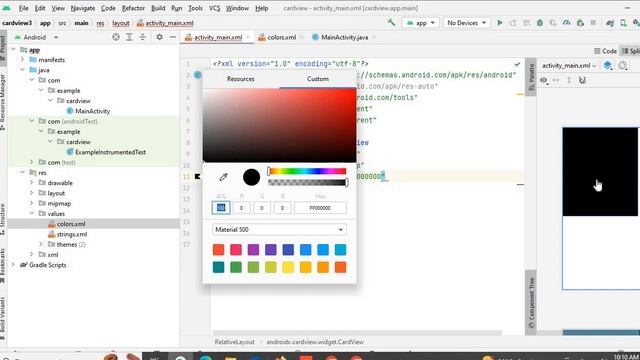This screenshot has width=640, height=360.
Task: Click the Expand All icon in Project panel
Action: (x=129, y=37)
